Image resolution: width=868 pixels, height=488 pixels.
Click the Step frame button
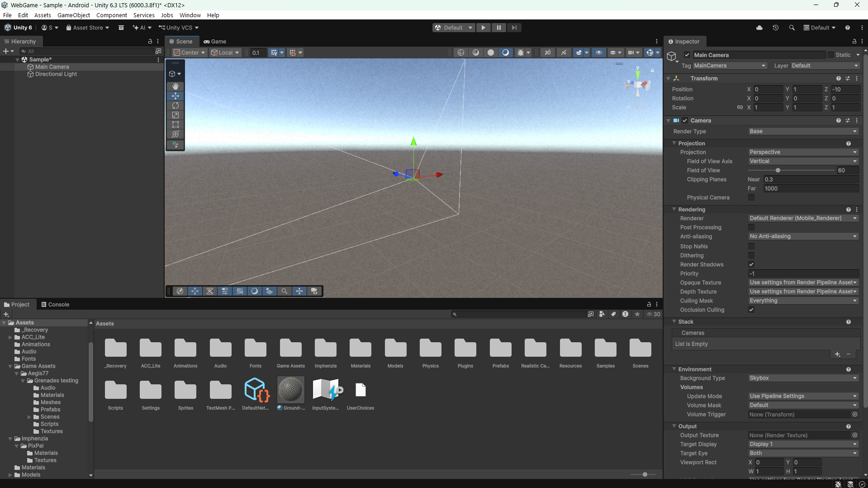pyautogui.click(x=514, y=28)
